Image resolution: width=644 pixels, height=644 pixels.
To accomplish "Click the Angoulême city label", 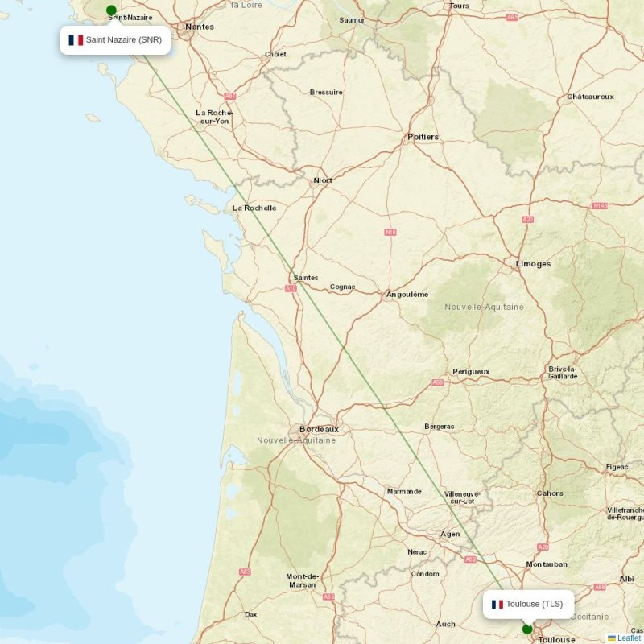I will [407, 295].
